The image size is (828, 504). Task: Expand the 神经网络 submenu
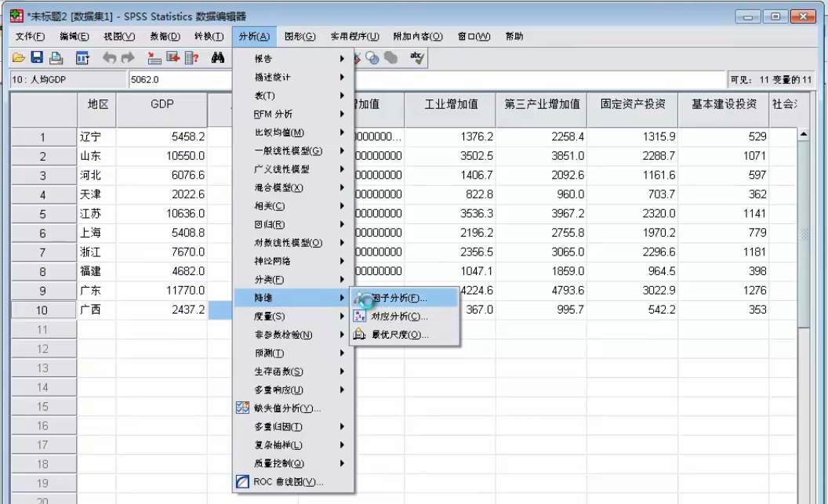(293, 261)
